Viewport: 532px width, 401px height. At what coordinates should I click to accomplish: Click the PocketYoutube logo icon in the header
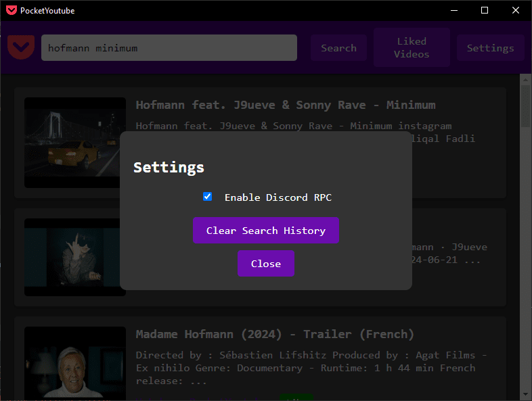pyautogui.click(x=21, y=47)
